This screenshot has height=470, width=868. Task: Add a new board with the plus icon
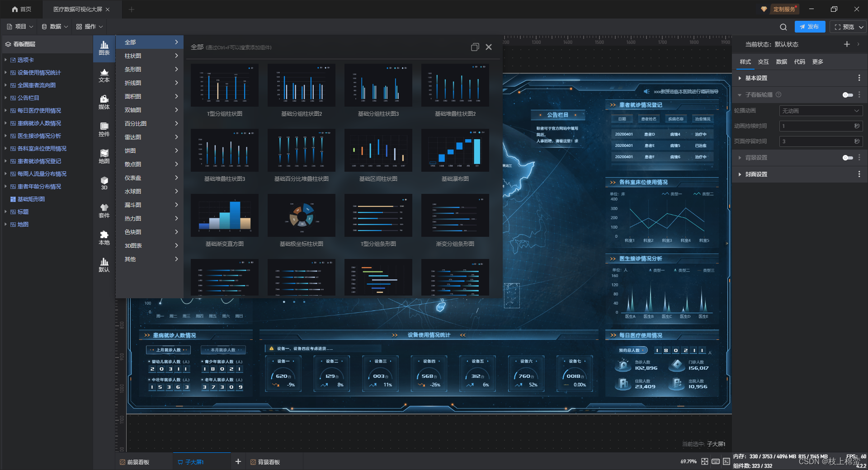[x=238, y=461]
